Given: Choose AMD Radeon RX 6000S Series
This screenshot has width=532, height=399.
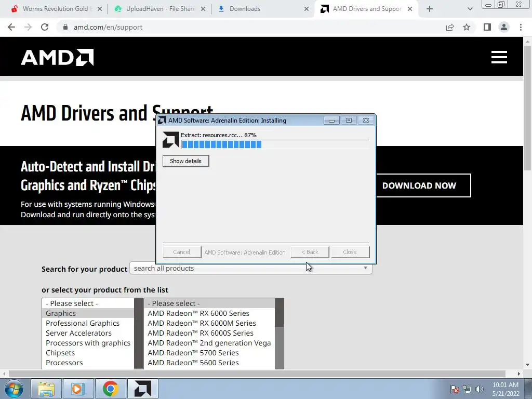Looking at the screenshot, I should tap(209, 333).
